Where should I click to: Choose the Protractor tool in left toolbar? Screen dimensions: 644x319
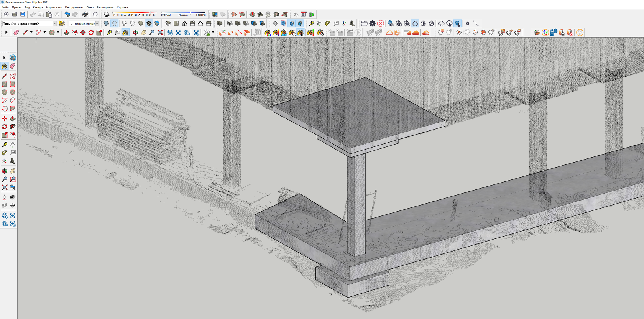click(x=5, y=153)
